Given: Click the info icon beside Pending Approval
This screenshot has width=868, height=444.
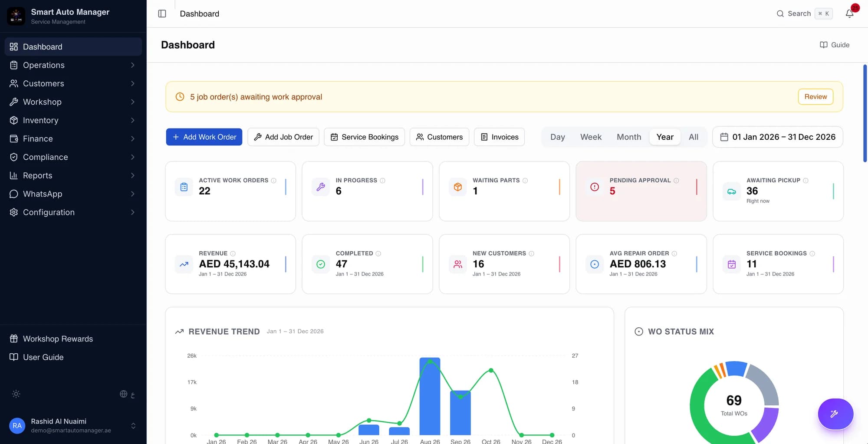Looking at the screenshot, I should tap(676, 181).
